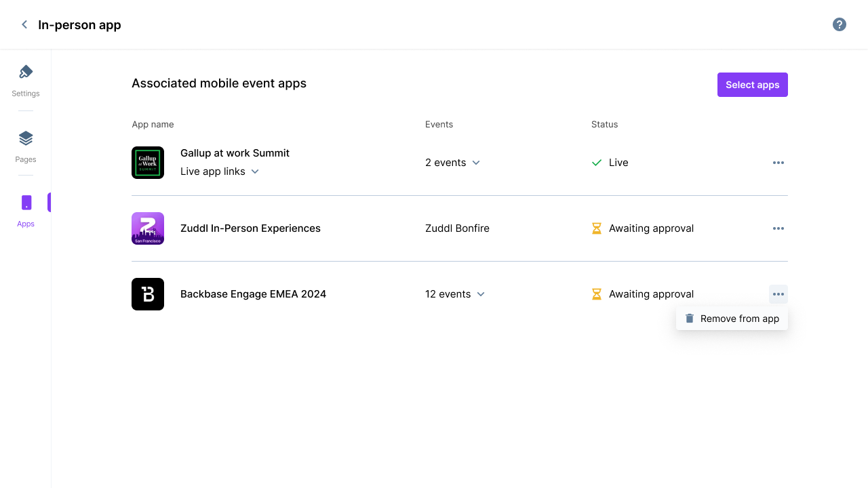Click the Zuddl In-Person Experiences app name
The image size is (868, 488).
pyautogui.click(x=250, y=228)
